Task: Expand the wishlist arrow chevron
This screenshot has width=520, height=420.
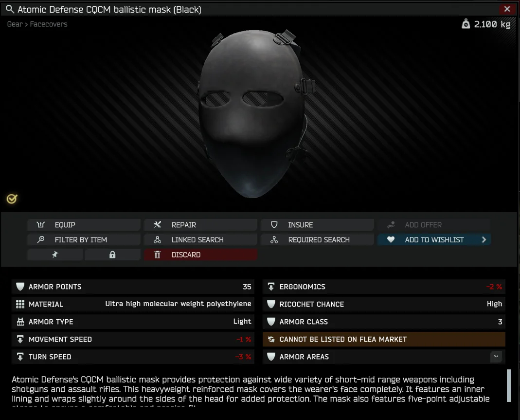Action: coord(484,240)
